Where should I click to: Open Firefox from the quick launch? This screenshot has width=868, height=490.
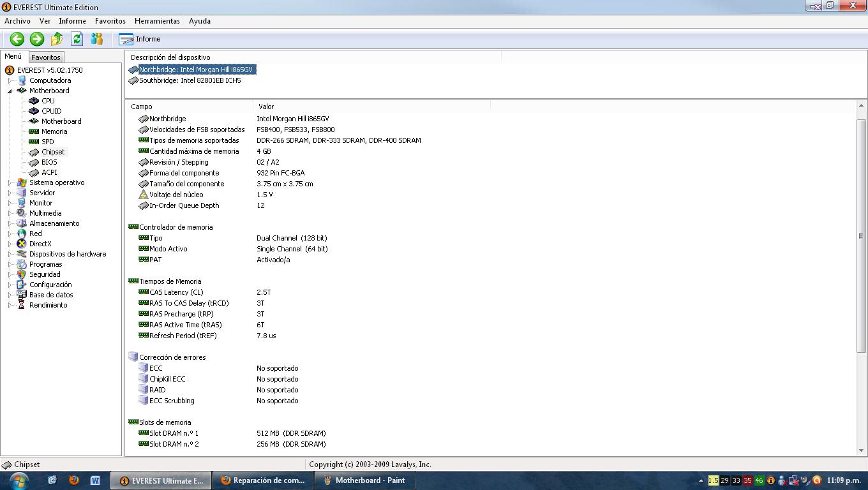tap(74, 480)
